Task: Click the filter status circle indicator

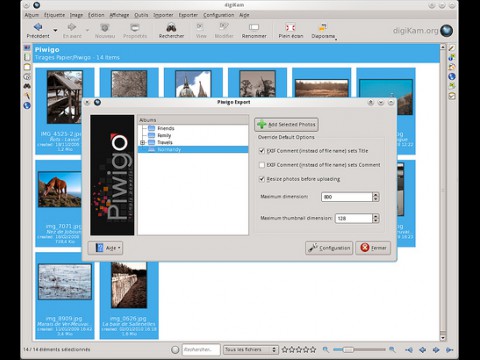Action: point(175,350)
